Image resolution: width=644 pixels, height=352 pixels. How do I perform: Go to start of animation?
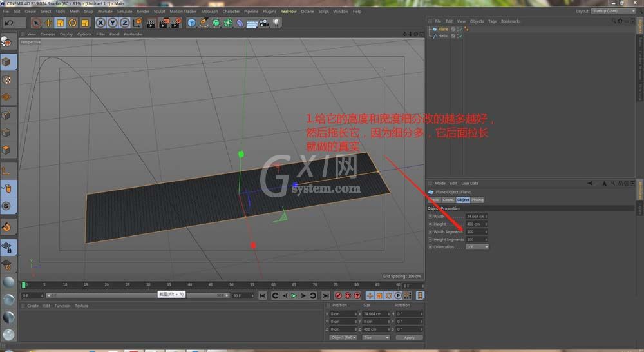pyautogui.click(x=263, y=296)
